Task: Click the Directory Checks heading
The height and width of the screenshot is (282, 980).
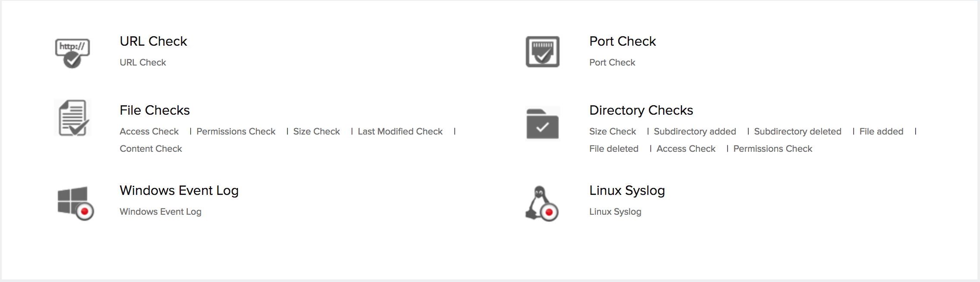Action: (641, 110)
